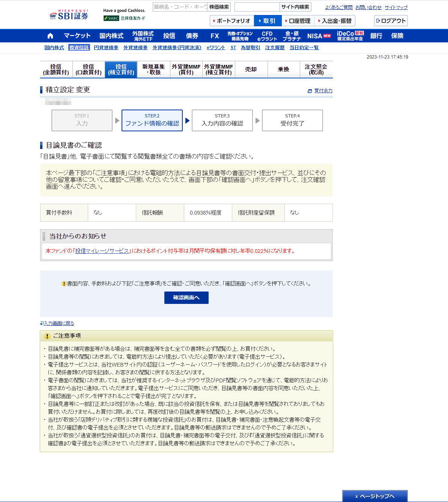Open the ポートフォリオ menu button

pyautogui.click(x=232, y=21)
